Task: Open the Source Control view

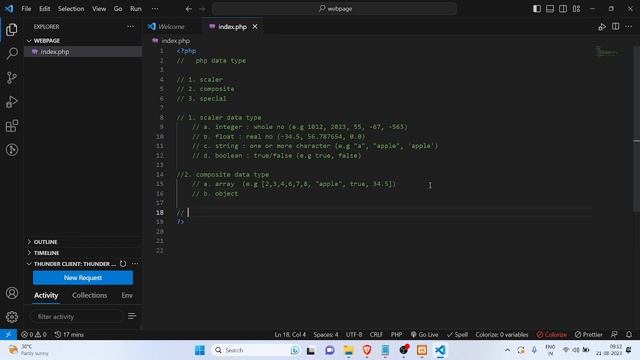Action: point(12,78)
